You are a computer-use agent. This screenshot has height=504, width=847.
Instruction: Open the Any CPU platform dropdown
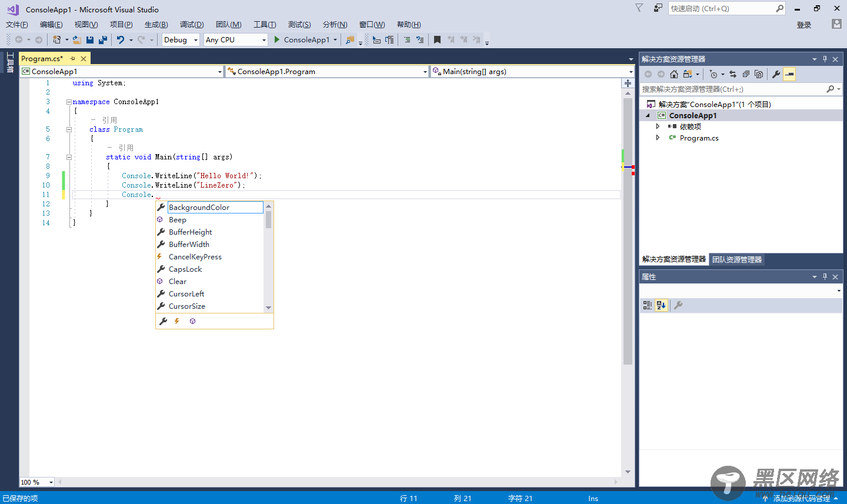click(264, 40)
